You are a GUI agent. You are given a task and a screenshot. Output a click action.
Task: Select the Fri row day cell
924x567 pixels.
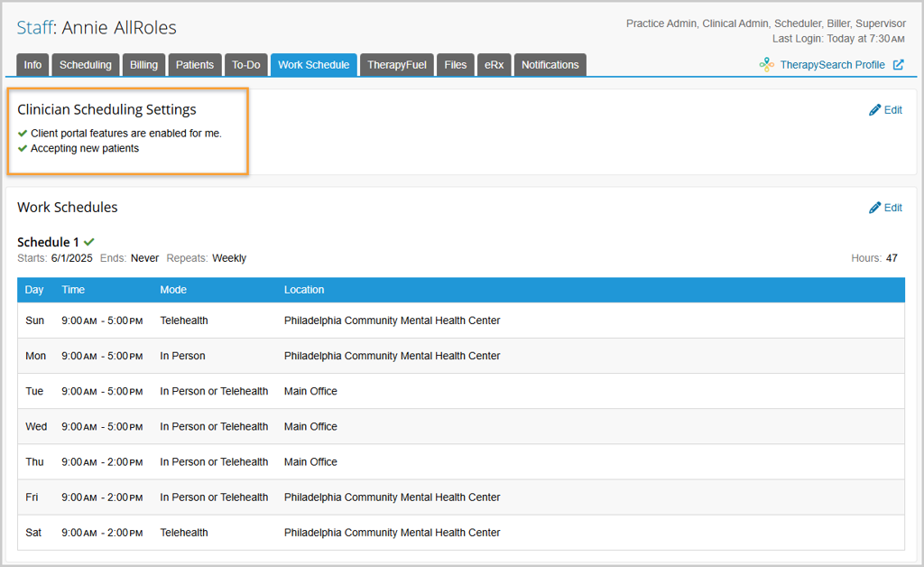(x=32, y=497)
